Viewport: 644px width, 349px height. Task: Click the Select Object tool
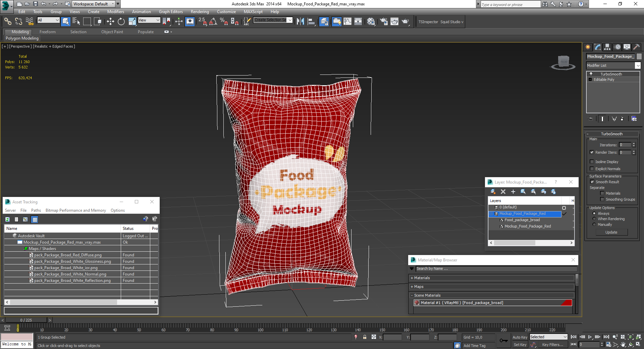point(66,22)
